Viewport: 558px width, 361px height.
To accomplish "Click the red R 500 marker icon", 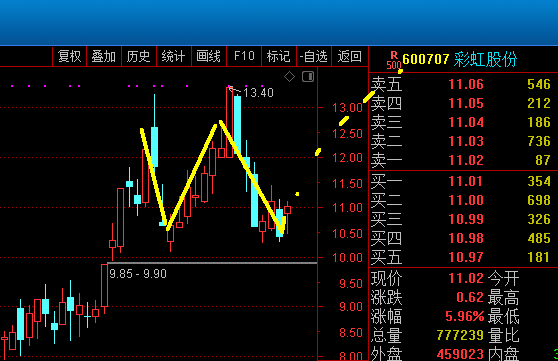I will coord(394,60).
